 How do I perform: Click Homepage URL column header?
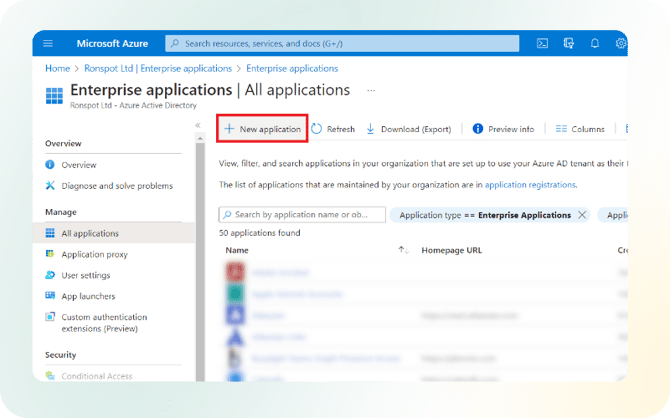(x=451, y=250)
